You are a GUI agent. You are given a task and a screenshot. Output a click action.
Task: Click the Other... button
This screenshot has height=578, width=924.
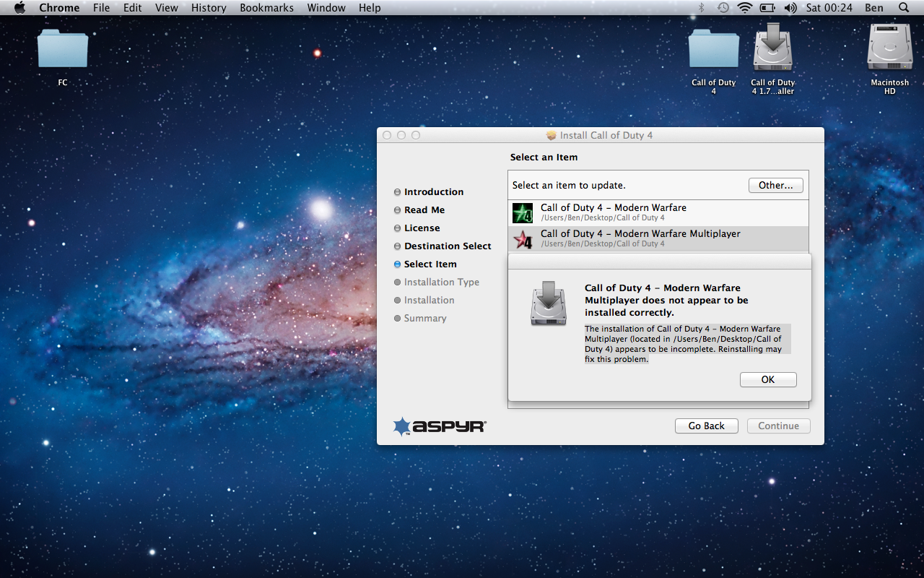coord(776,186)
